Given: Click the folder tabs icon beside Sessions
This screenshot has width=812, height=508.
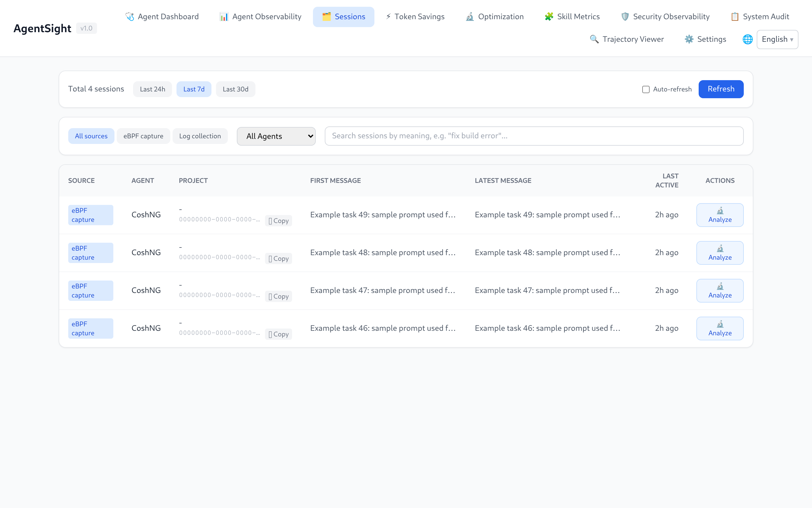Looking at the screenshot, I should (x=326, y=17).
